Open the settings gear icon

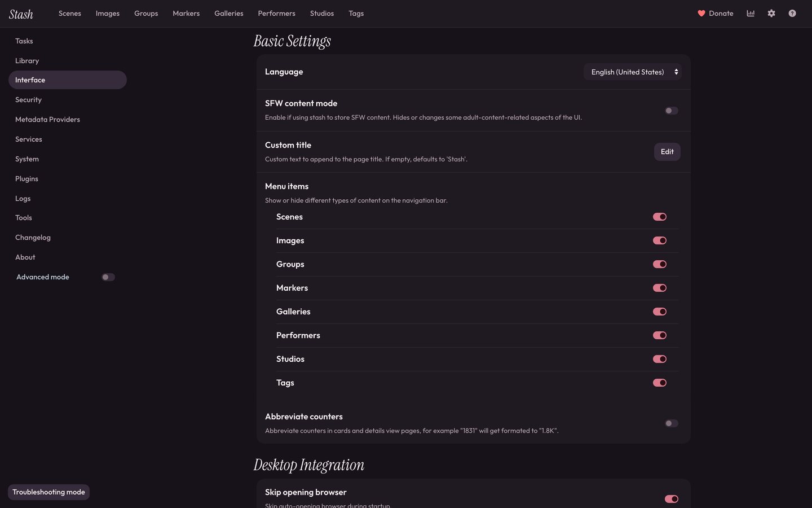pos(771,14)
